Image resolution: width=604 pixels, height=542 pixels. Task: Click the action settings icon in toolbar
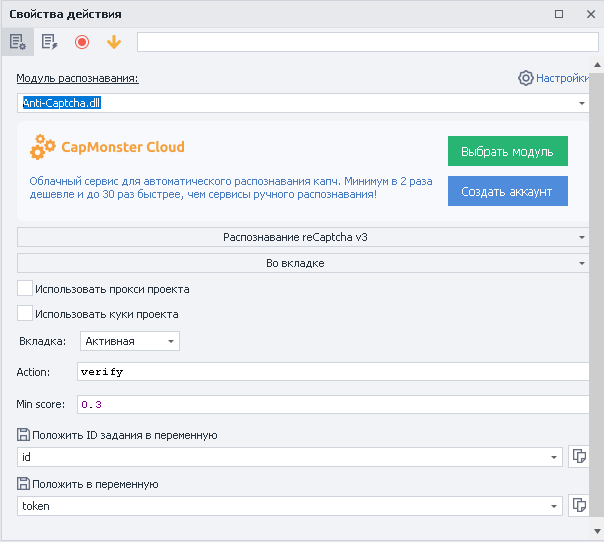17,42
